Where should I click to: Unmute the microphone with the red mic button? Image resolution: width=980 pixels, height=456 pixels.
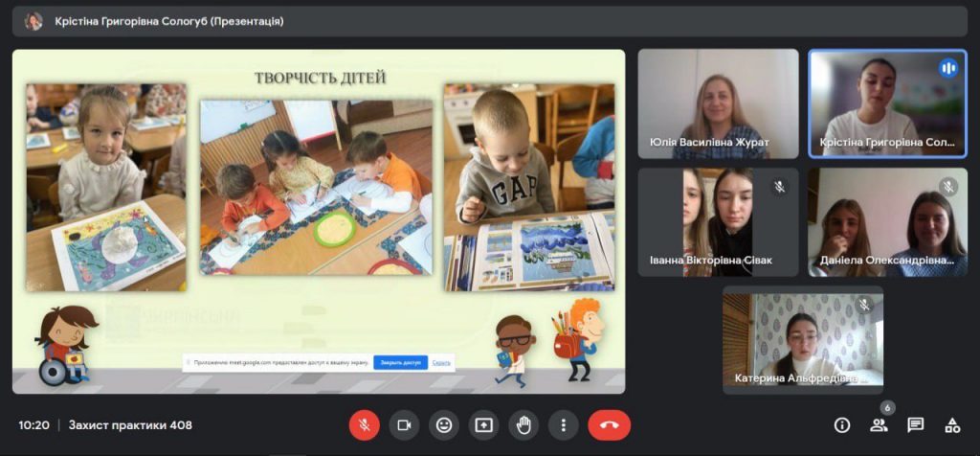[x=365, y=425]
